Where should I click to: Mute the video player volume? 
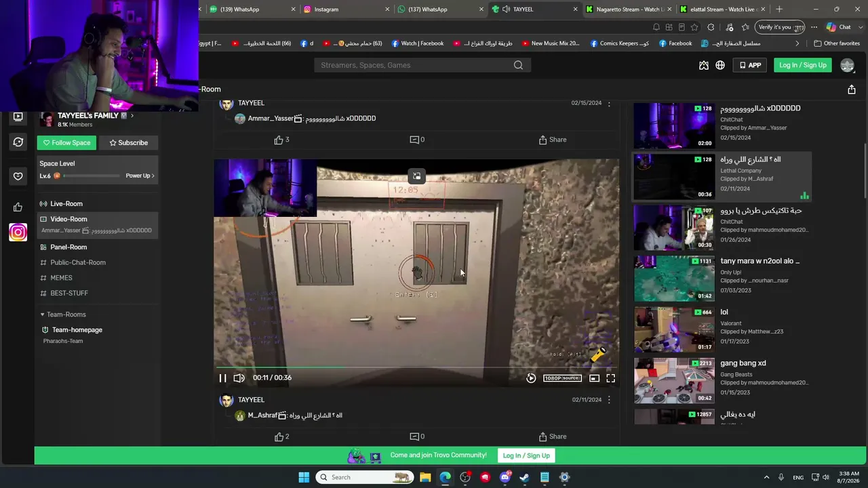click(x=239, y=378)
